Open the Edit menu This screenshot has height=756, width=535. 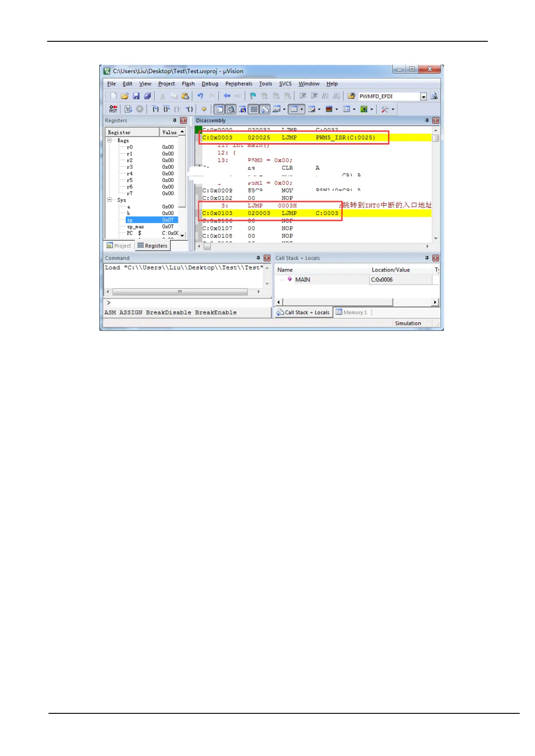pyautogui.click(x=128, y=84)
